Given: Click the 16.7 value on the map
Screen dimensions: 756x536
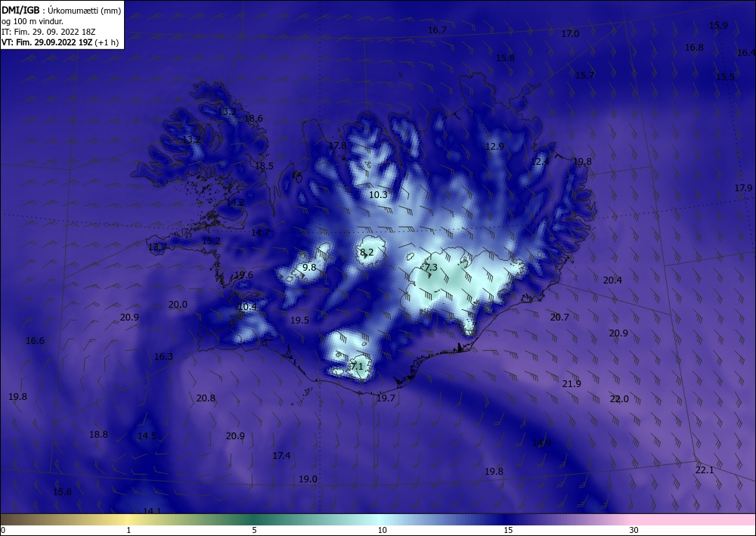Looking at the screenshot, I should coord(437,30).
